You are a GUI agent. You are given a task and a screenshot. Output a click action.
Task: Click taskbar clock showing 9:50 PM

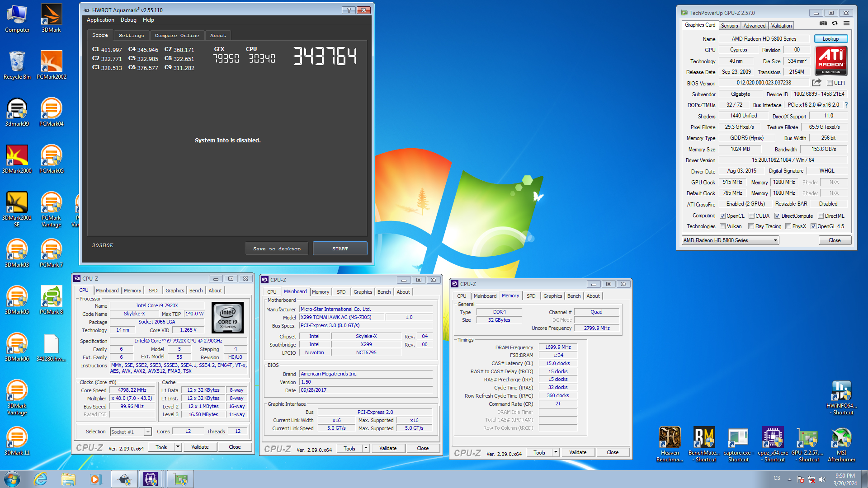pos(845,479)
